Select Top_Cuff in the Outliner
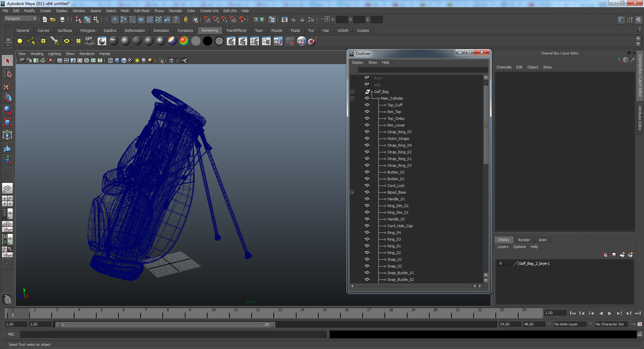The width and height of the screenshot is (644, 349). (x=395, y=105)
